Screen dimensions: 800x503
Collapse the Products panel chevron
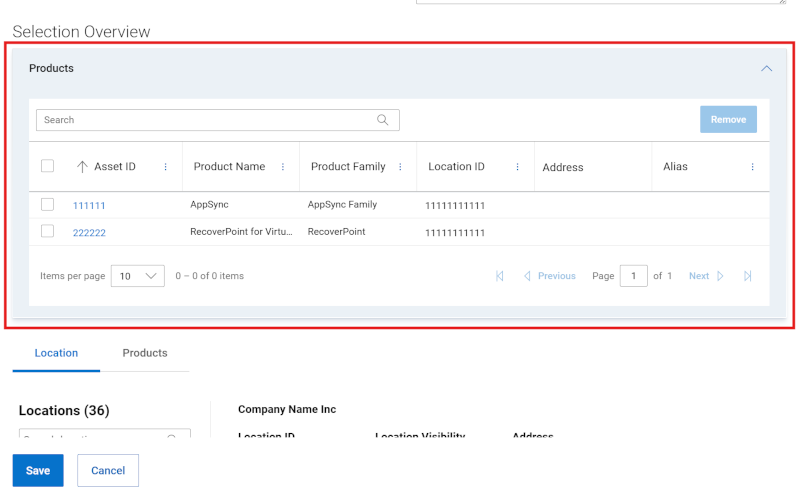(766, 69)
